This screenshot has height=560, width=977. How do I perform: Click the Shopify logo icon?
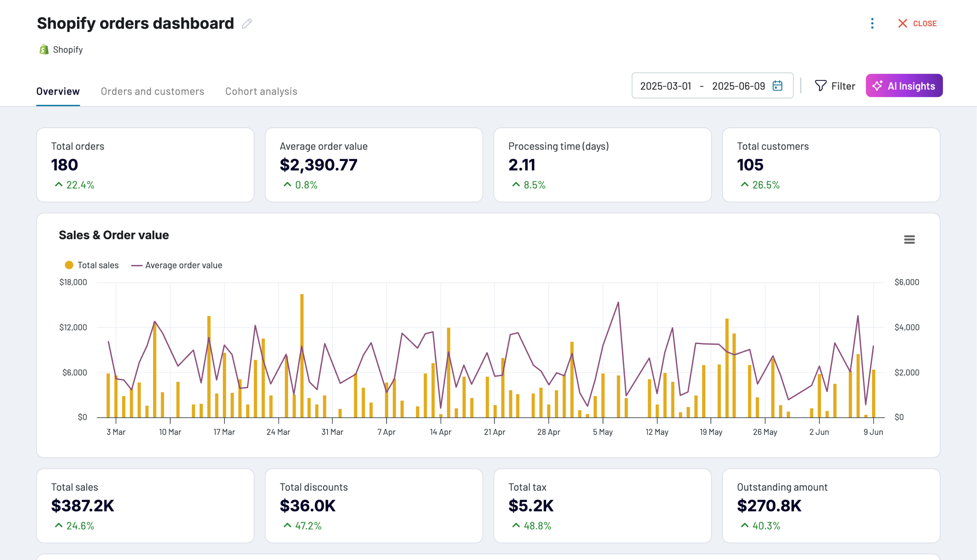(x=44, y=49)
